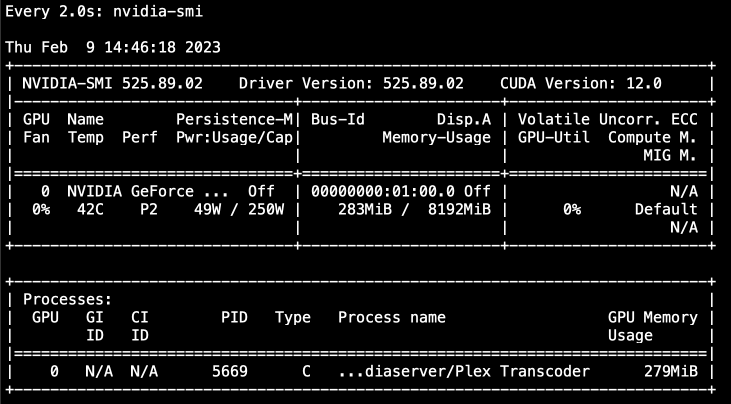Screen dimensions: 731x404
Task: Click the 'NVIDIA GeForce ...' GPU name
Action: (x=148, y=191)
